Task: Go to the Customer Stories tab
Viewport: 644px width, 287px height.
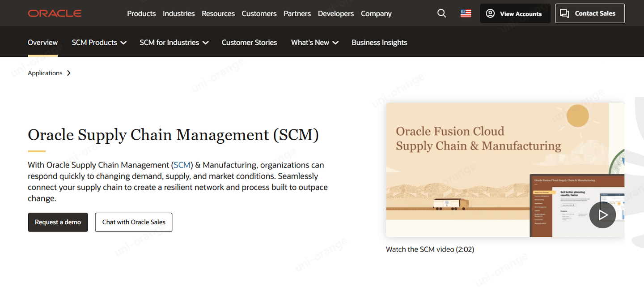Action: click(249, 43)
